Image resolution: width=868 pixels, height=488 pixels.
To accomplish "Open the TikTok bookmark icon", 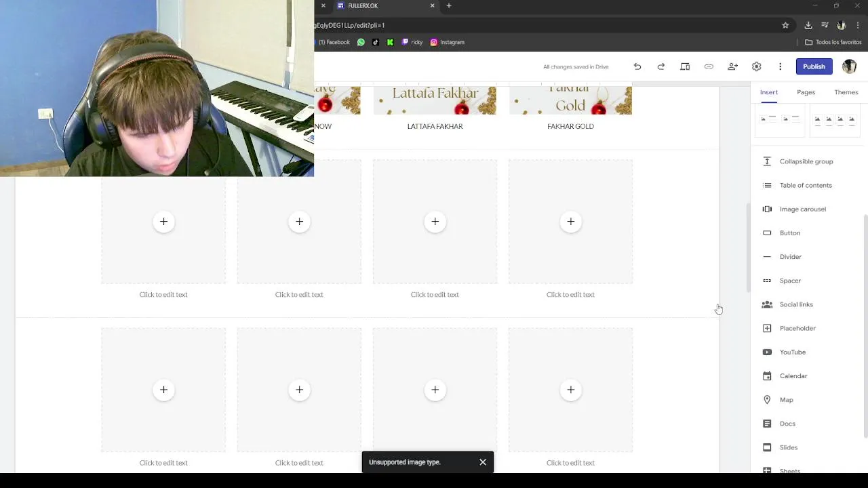I will (x=376, y=42).
